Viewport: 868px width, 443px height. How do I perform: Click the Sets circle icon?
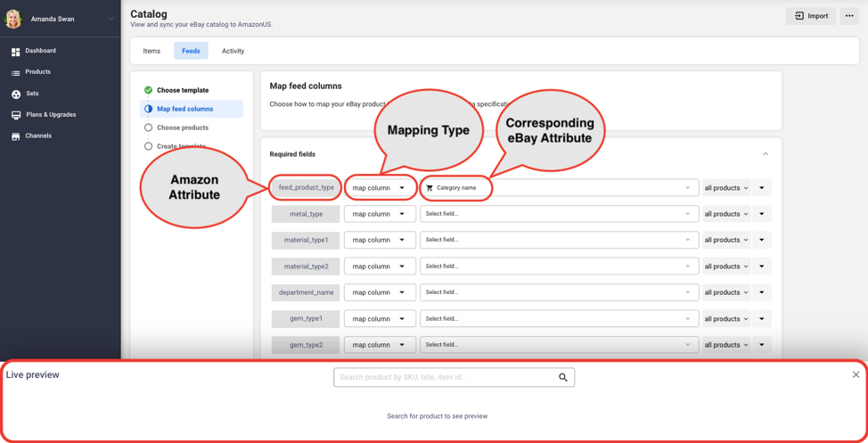(x=15, y=94)
